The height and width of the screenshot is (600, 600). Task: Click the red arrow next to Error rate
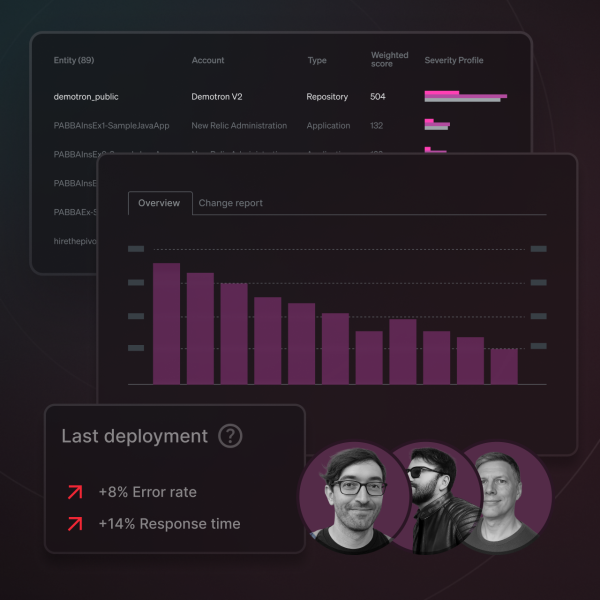[x=74, y=492]
